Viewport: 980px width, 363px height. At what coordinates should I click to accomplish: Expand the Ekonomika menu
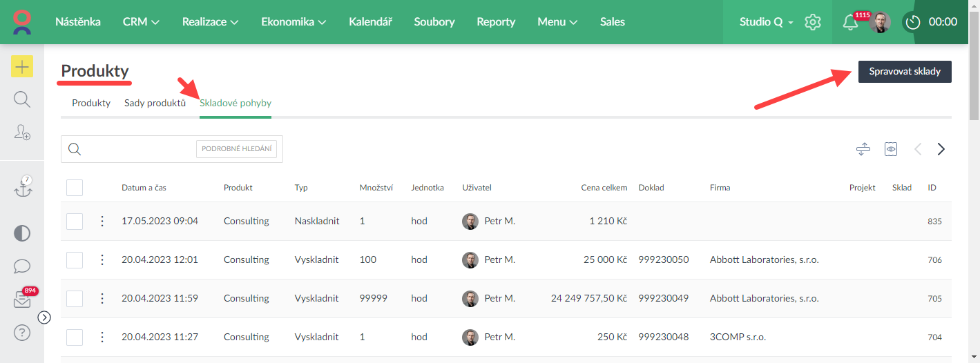point(294,22)
